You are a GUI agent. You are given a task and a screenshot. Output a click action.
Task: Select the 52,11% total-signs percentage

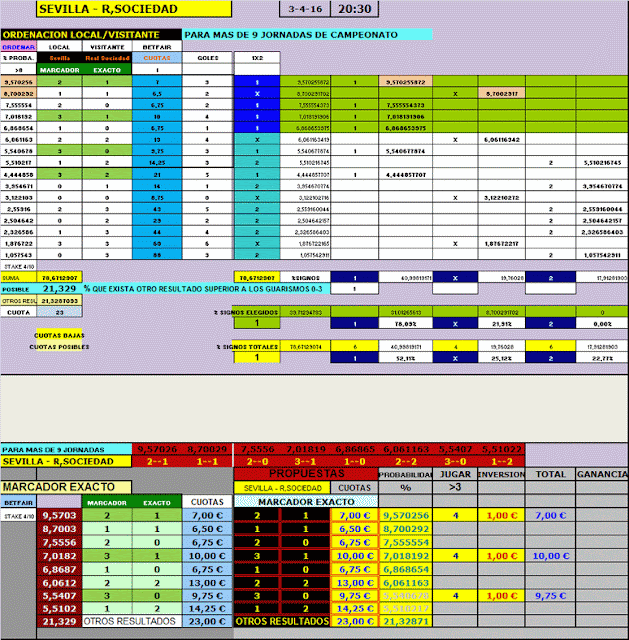click(405, 358)
